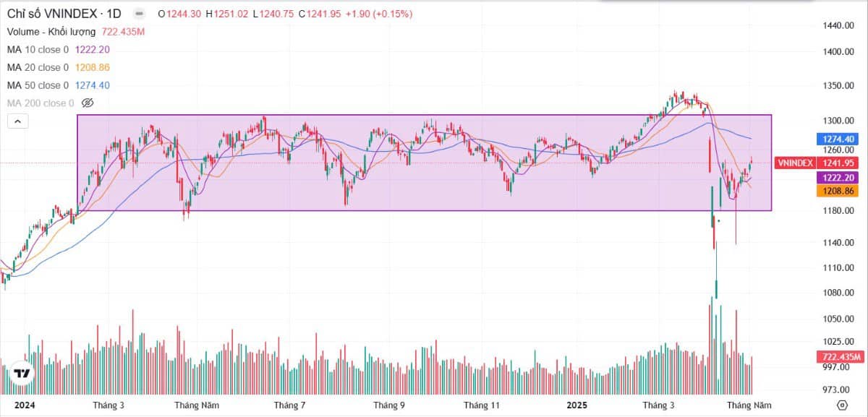Select the MA 20 close indicator

[x=38, y=67]
